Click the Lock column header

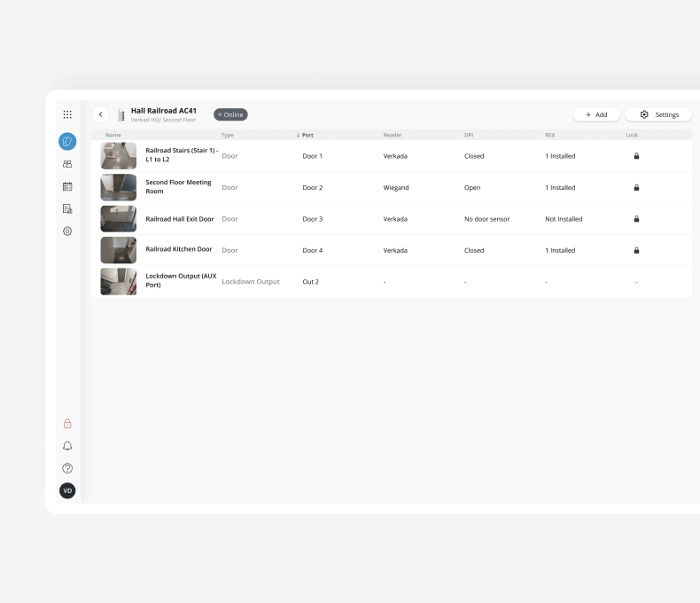pyautogui.click(x=632, y=135)
